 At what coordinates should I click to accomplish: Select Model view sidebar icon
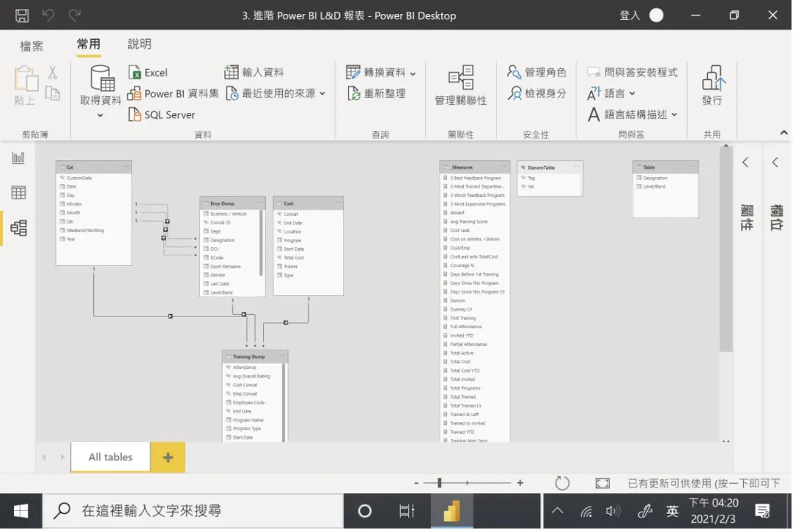coord(19,228)
